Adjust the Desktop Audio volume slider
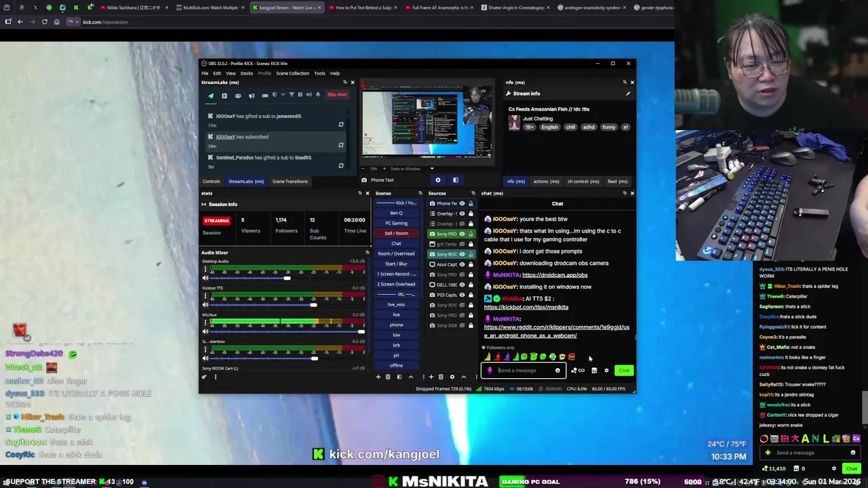 [x=287, y=278]
